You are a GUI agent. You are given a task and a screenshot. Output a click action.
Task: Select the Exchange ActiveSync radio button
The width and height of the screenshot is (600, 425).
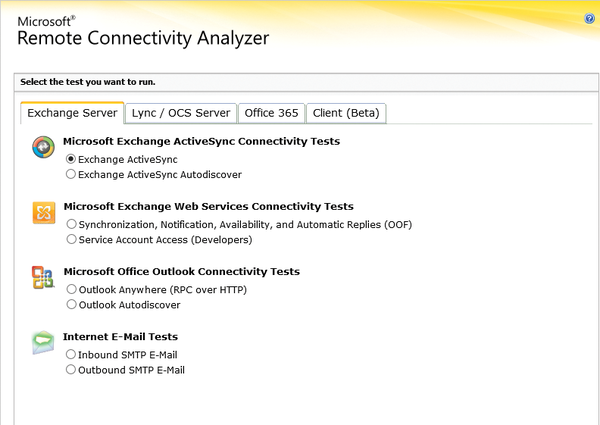pyautogui.click(x=70, y=159)
